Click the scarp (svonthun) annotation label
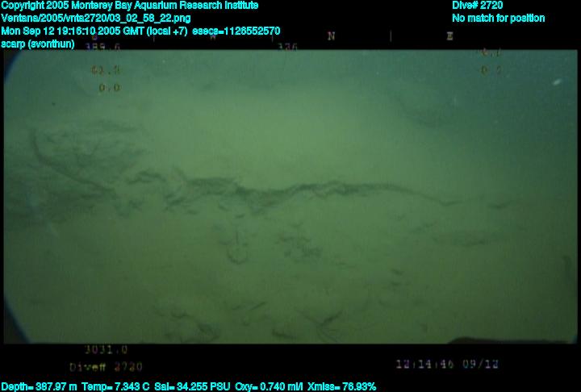The image size is (581, 392). [x=38, y=44]
